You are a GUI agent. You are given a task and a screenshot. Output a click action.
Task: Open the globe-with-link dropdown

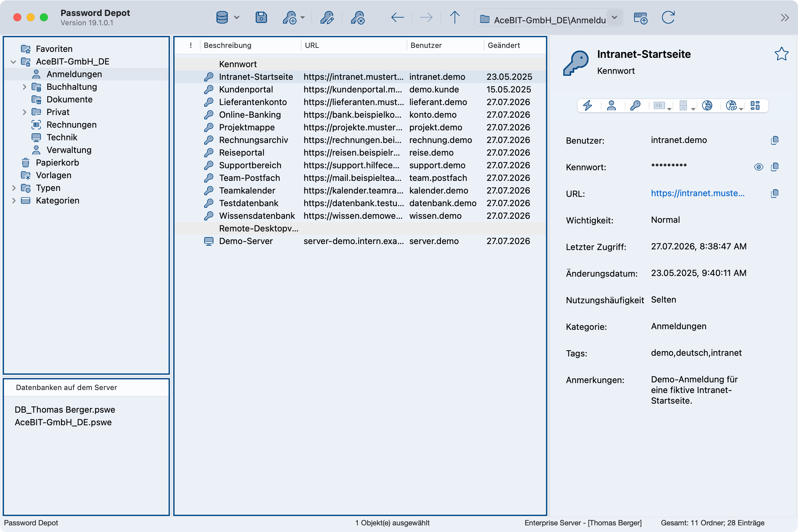coord(741,109)
